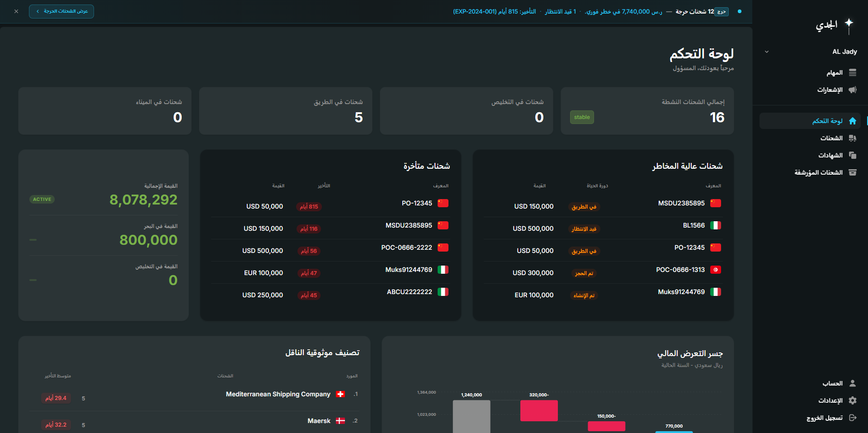Open archived shipments menu item الشحنات المؤرشفة
The width and height of the screenshot is (868, 433).
[810, 172]
